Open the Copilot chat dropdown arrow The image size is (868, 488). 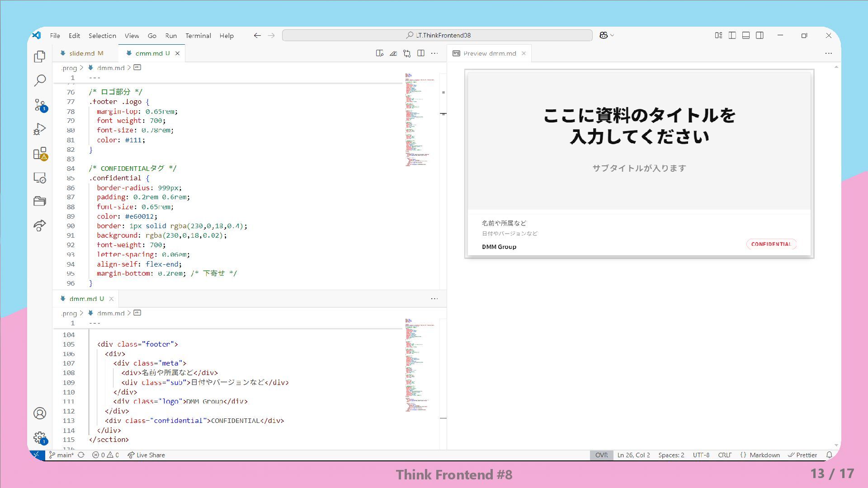(x=612, y=35)
